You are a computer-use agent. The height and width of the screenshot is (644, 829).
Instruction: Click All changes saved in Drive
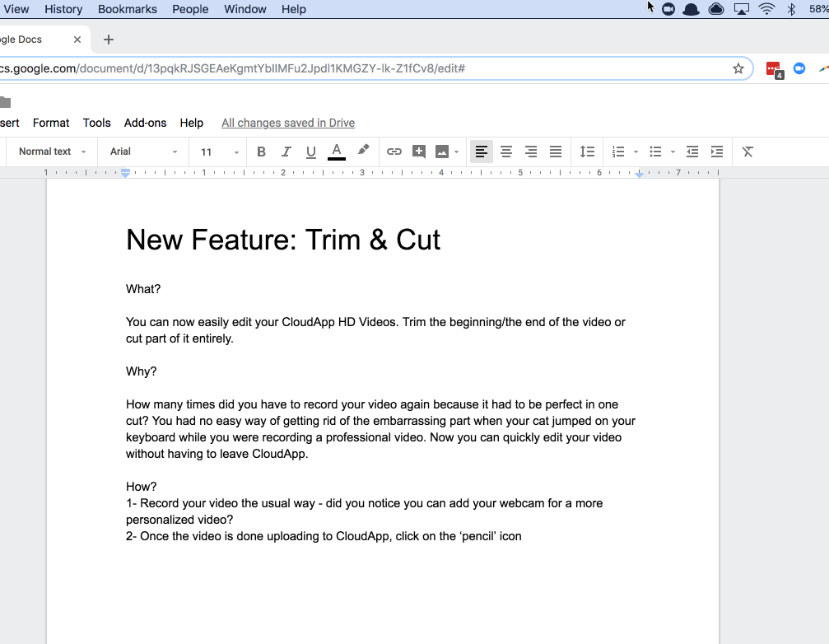point(287,123)
